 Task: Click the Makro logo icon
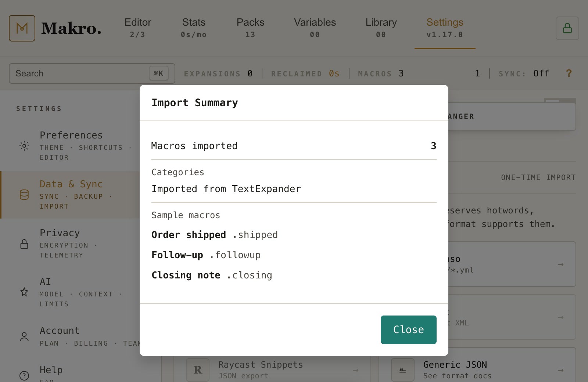click(22, 28)
